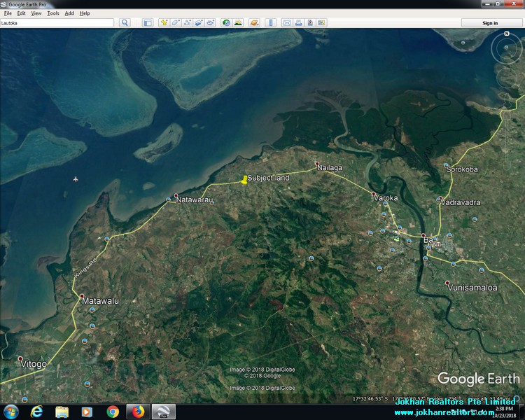
Task: Click the Add Image Overlay icon
Action: click(x=199, y=22)
